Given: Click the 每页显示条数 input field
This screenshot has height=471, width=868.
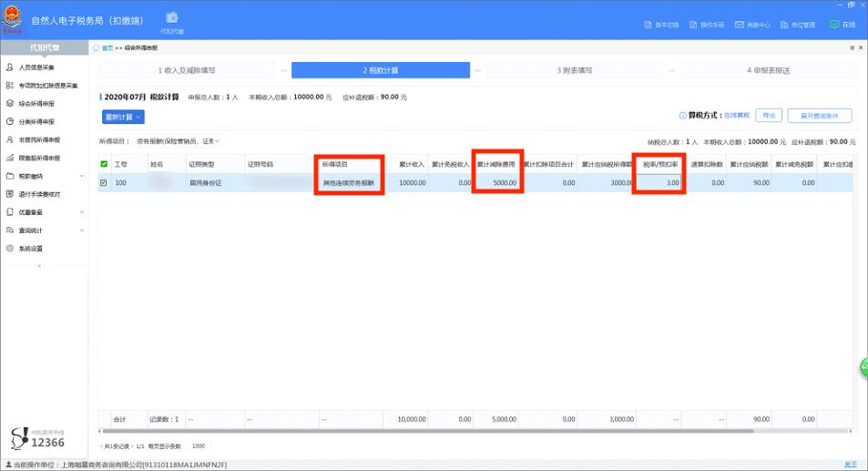Looking at the screenshot, I should (198, 446).
